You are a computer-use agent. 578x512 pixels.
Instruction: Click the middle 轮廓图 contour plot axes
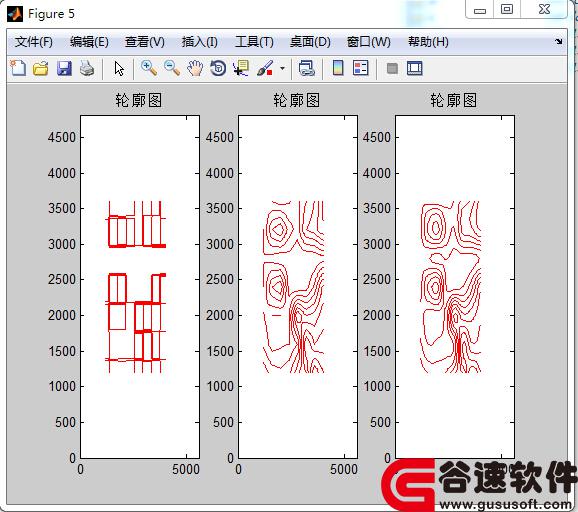[297, 287]
